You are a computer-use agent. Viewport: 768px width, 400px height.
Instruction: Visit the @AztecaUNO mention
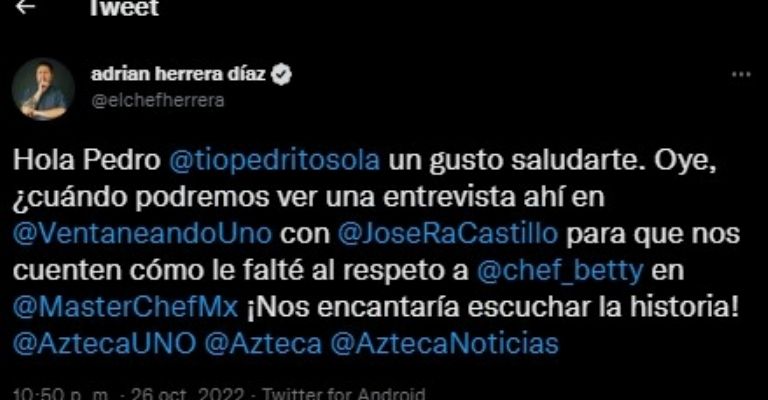pos(104,344)
